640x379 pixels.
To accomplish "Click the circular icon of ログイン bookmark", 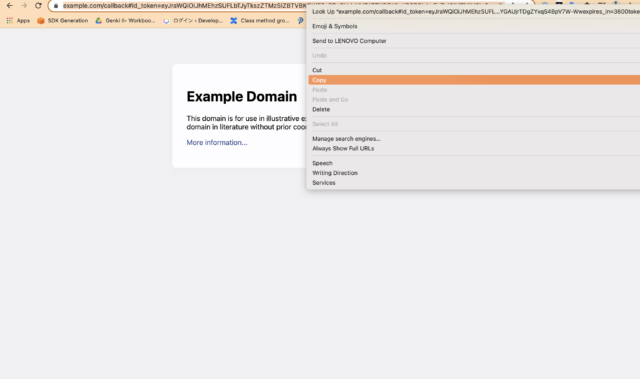I will point(166,21).
